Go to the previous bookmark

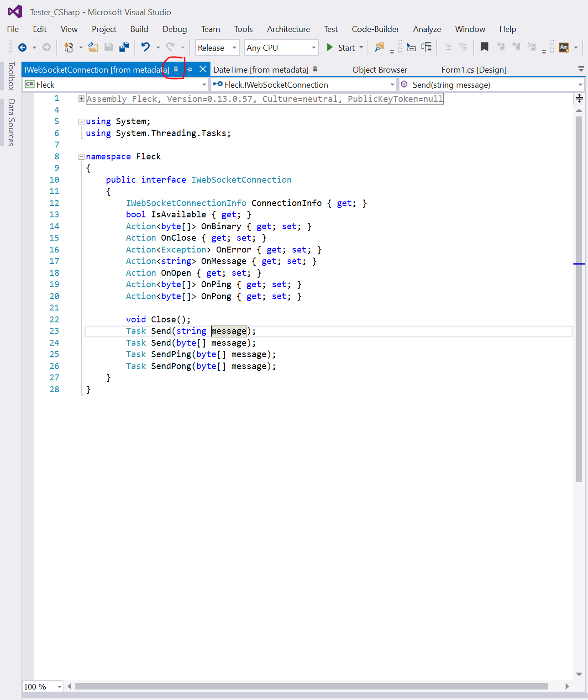(501, 47)
